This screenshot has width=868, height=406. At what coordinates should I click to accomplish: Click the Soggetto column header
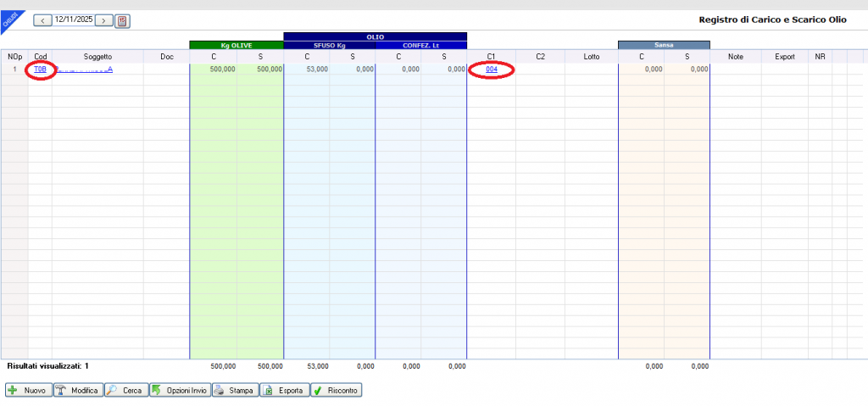[x=98, y=57]
